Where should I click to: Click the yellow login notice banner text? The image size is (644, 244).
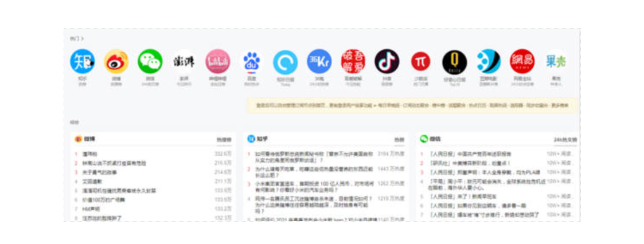point(412,105)
